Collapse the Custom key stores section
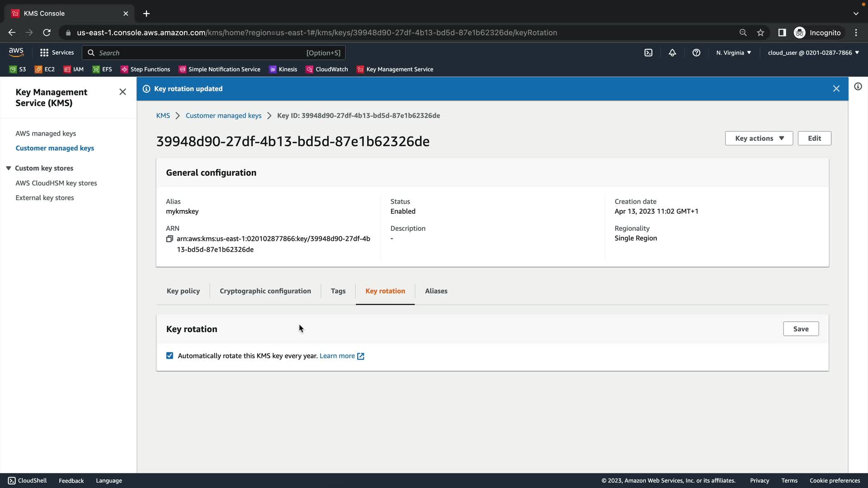 pyautogui.click(x=9, y=168)
